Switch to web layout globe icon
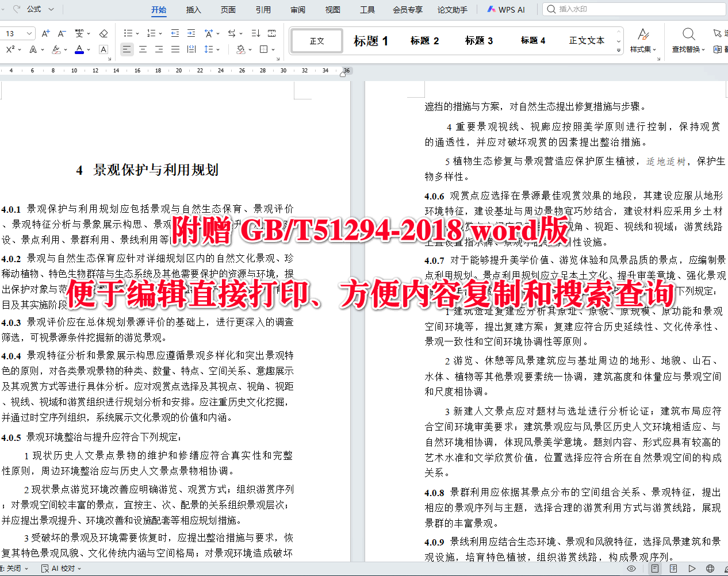This screenshot has width=728, height=576. click(x=710, y=569)
